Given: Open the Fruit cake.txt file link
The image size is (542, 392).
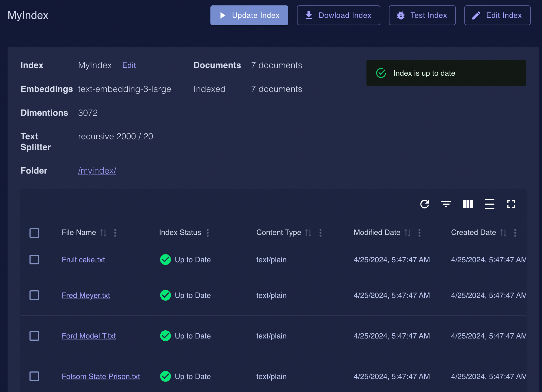Looking at the screenshot, I should pyautogui.click(x=83, y=260).
